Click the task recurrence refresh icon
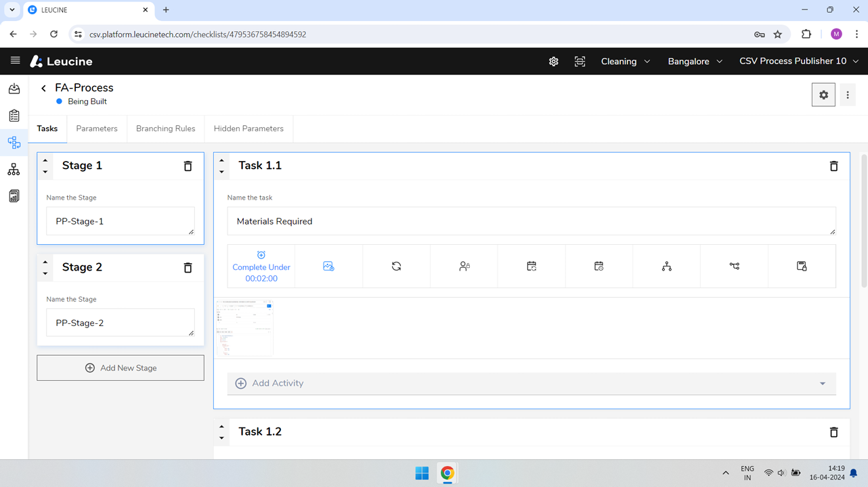 397,266
